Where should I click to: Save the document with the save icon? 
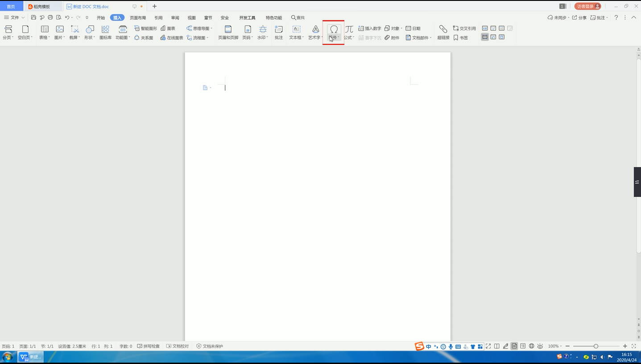[33, 17]
